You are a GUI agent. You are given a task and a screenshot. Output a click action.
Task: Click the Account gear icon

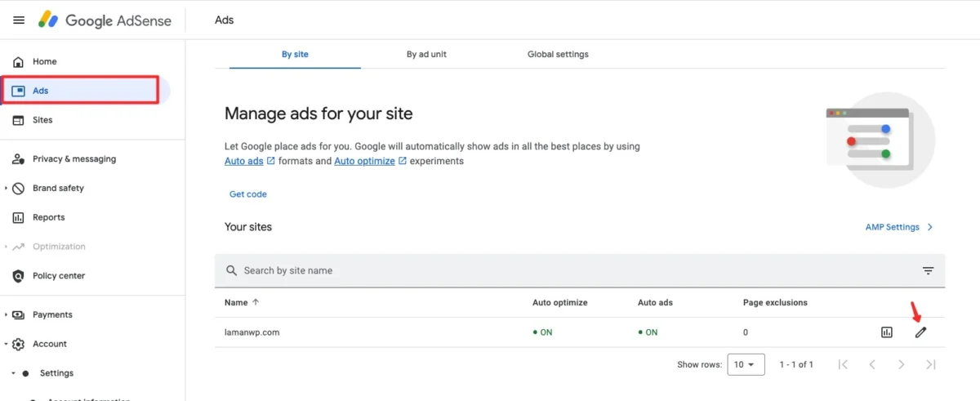(18, 345)
